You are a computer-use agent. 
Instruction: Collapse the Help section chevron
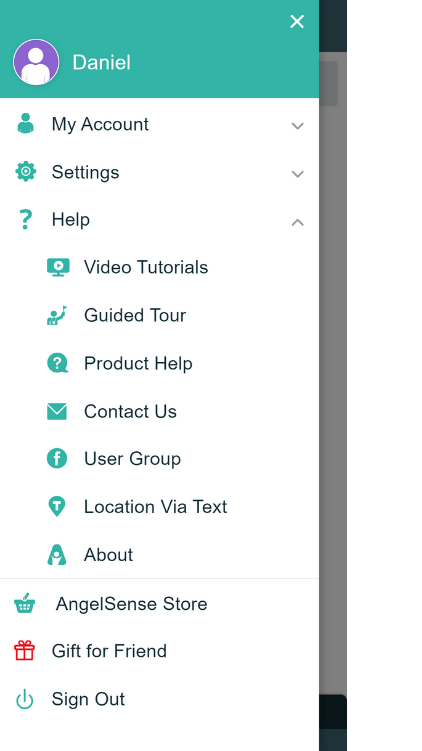click(x=297, y=222)
